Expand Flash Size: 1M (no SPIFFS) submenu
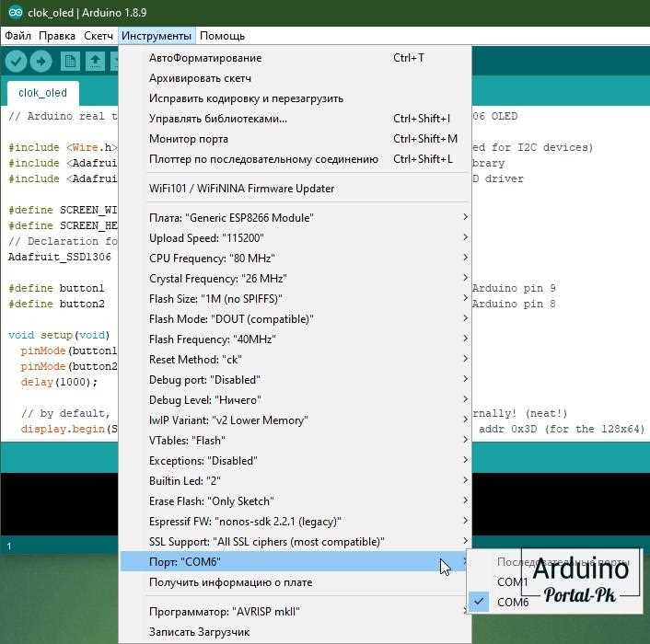Screen dimensions: 650x644 tap(296, 299)
